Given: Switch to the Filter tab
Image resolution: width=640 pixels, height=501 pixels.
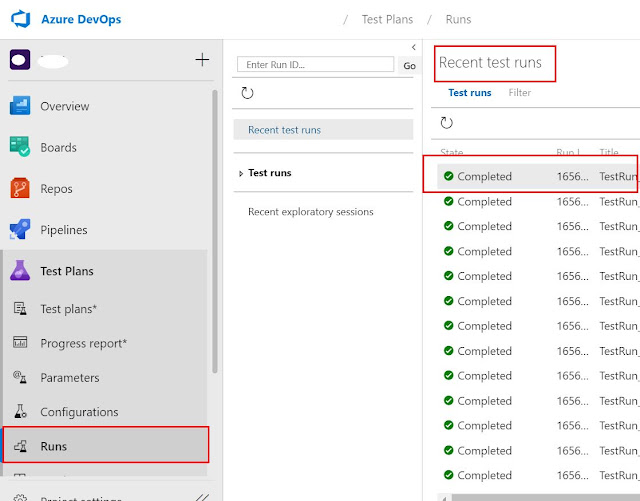Looking at the screenshot, I should click(x=520, y=93).
